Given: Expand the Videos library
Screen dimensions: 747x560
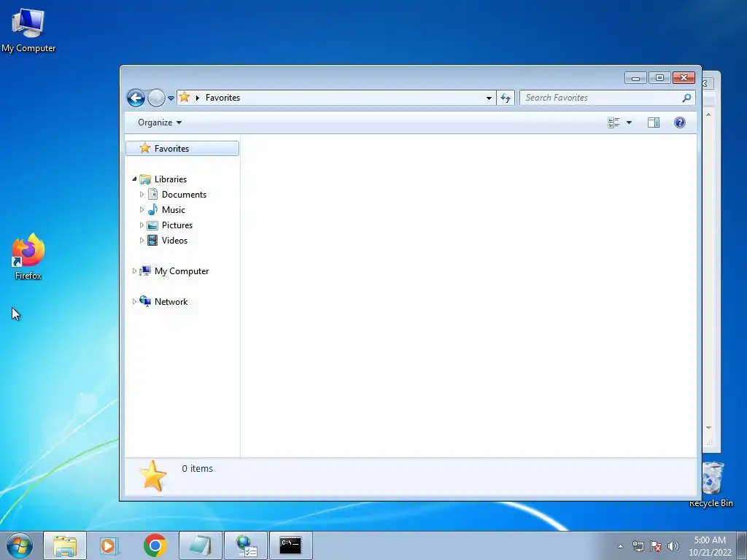Looking at the screenshot, I should click(x=142, y=241).
